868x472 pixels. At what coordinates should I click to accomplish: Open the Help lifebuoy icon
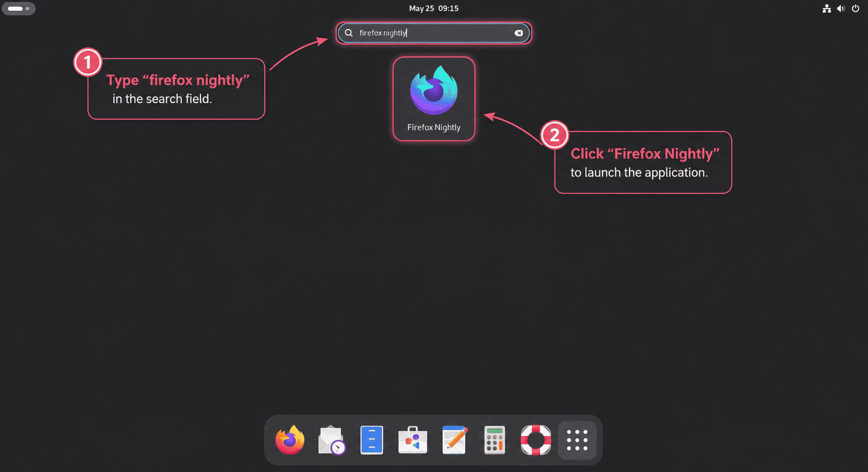click(536, 440)
